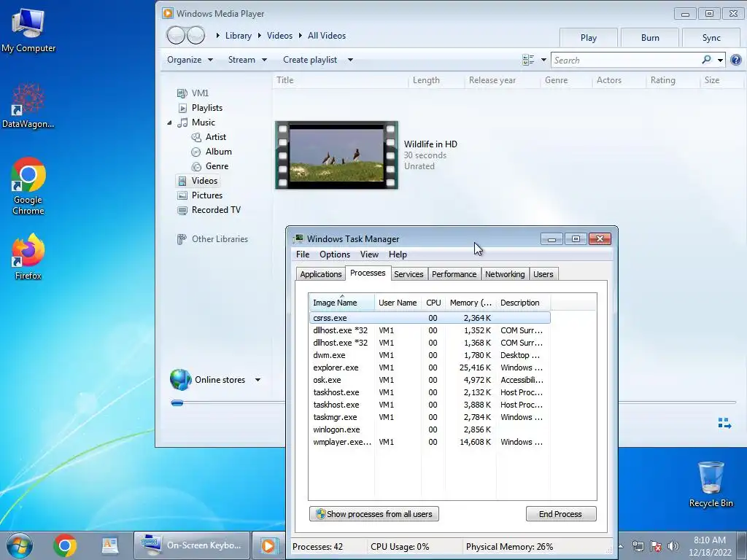This screenshot has height=560, width=747.
Task: Switch to the Networking tab
Action: click(505, 274)
